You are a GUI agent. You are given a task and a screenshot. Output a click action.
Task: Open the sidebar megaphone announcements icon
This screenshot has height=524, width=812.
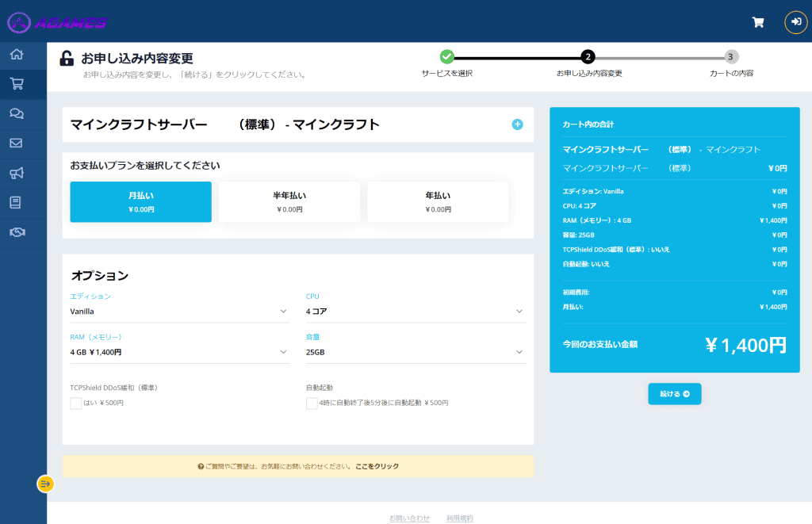[x=17, y=173]
